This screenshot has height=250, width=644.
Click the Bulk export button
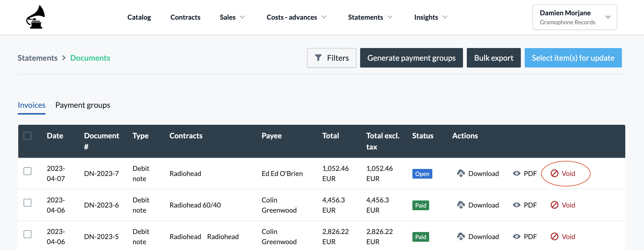pos(494,58)
